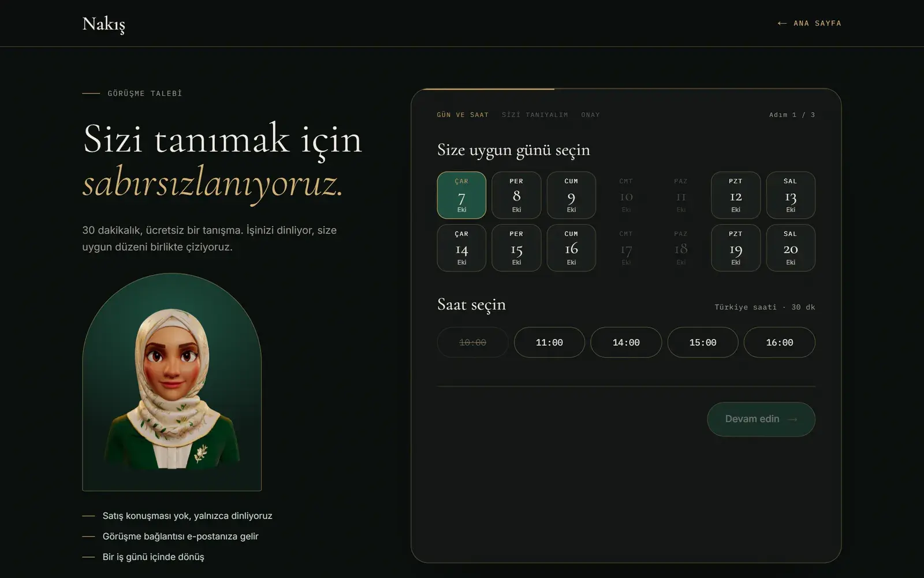Click the Devam edin button
This screenshot has width=924, height=578.
[761, 419]
